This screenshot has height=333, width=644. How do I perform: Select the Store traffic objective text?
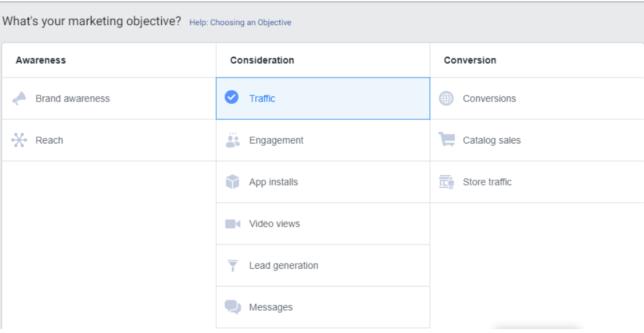[487, 182]
